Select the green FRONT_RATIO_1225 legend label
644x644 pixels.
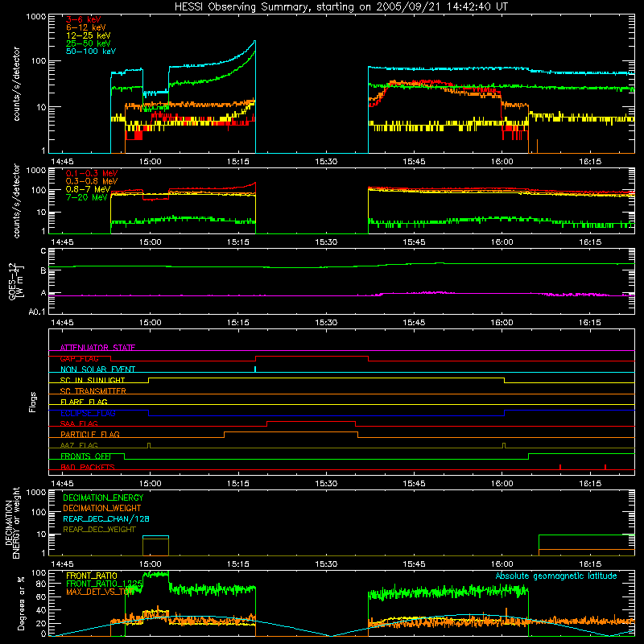pyautogui.click(x=105, y=584)
